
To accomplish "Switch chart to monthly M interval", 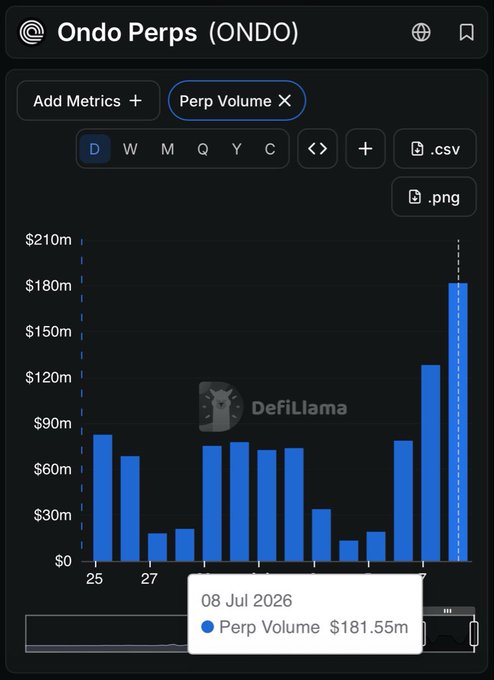I will coord(167,149).
